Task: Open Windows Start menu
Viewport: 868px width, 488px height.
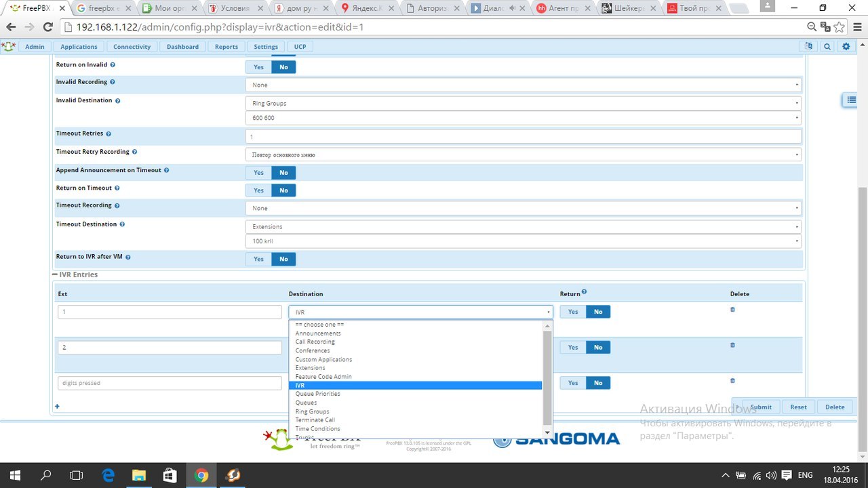Action: (15, 475)
